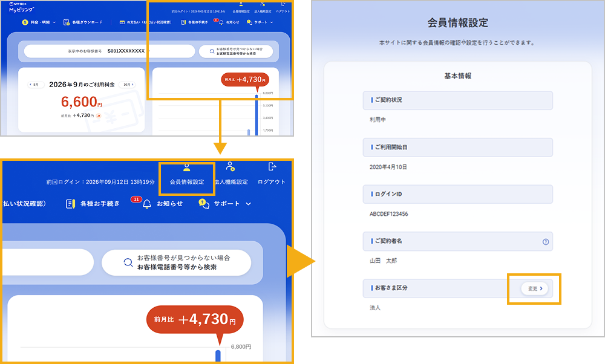Click the 会員情報設定 page title
The width and height of the screenshot is (605, 364).
pyautogui.click(x=457, y=23)
